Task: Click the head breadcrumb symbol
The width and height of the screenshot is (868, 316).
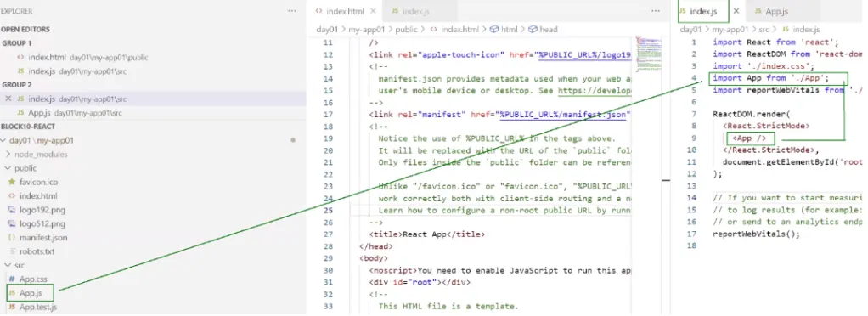Action: (x=543, y=30)
